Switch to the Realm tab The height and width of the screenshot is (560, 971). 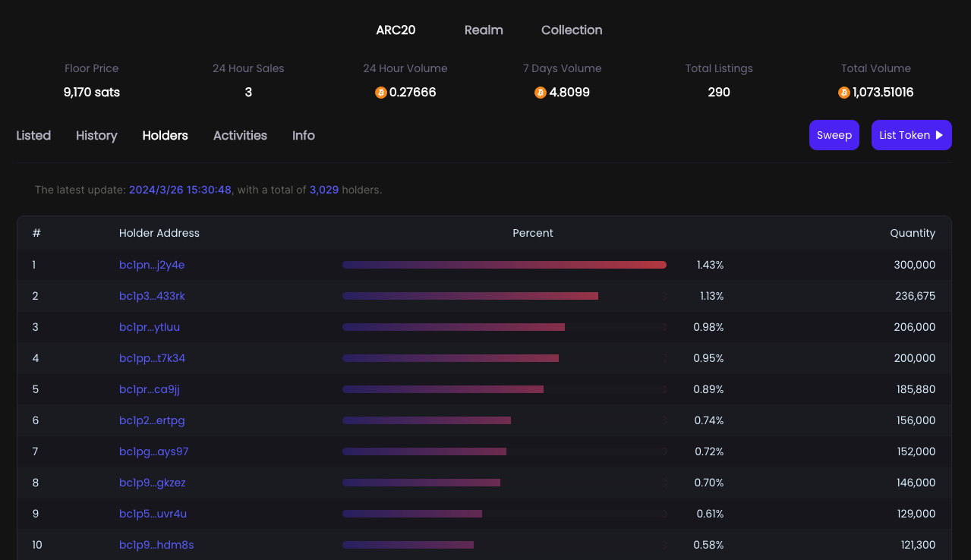tap(484, 30)
